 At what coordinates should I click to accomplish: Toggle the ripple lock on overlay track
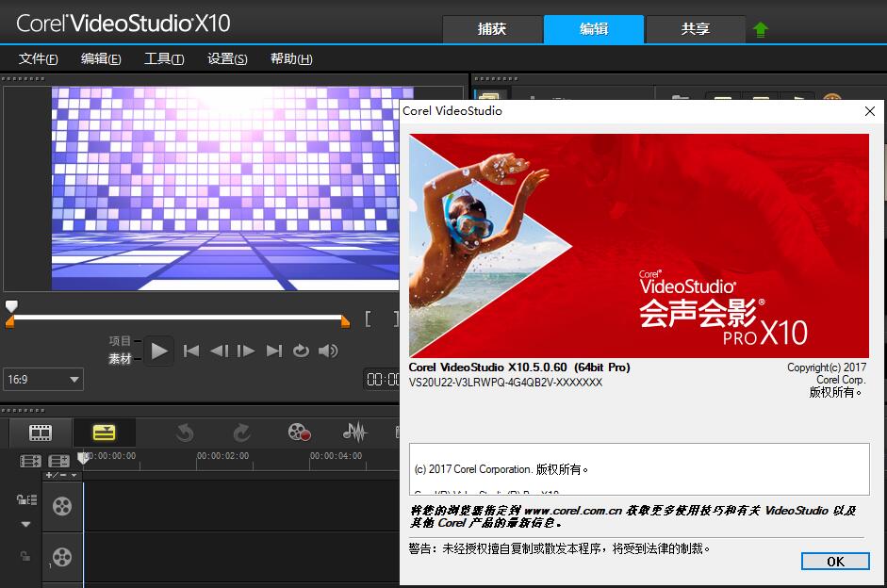[x=25, y=556]
